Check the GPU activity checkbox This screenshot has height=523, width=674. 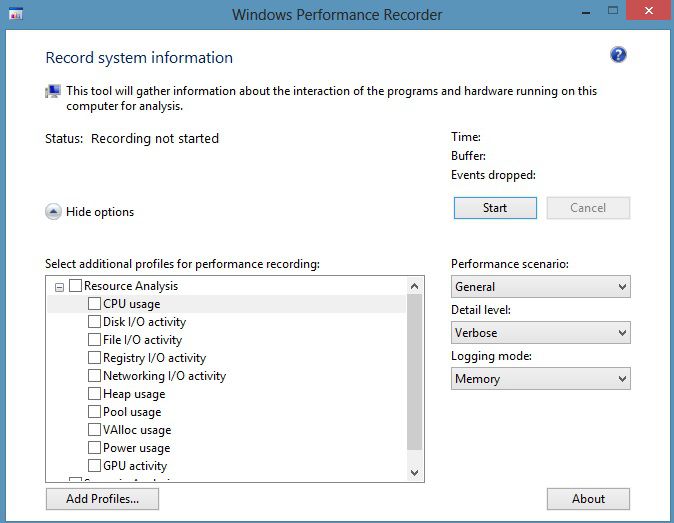94,466
